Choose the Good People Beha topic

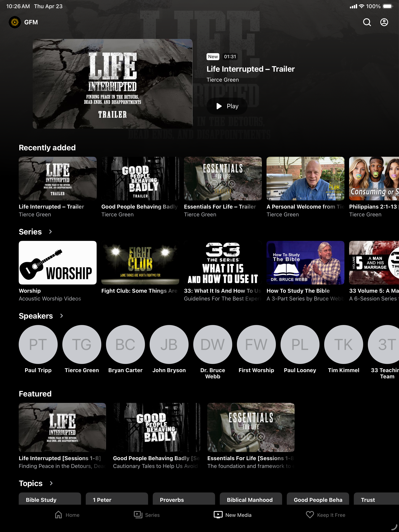318,499
